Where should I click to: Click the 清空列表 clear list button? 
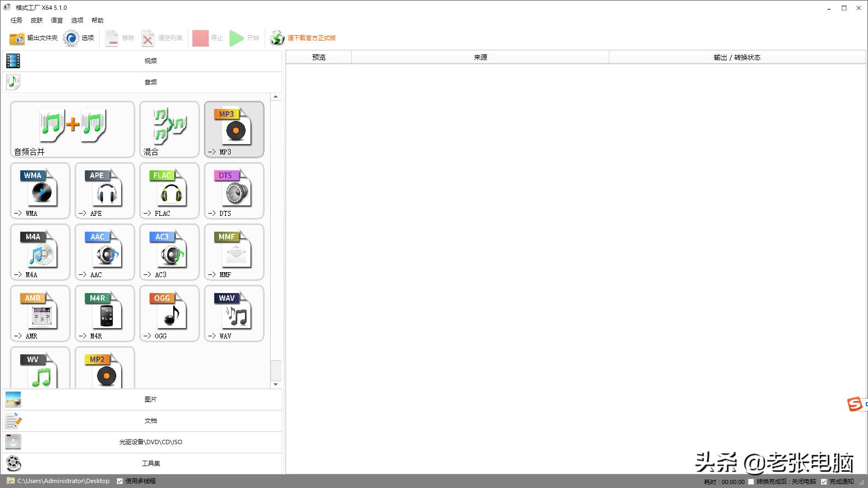pos(162,38)
